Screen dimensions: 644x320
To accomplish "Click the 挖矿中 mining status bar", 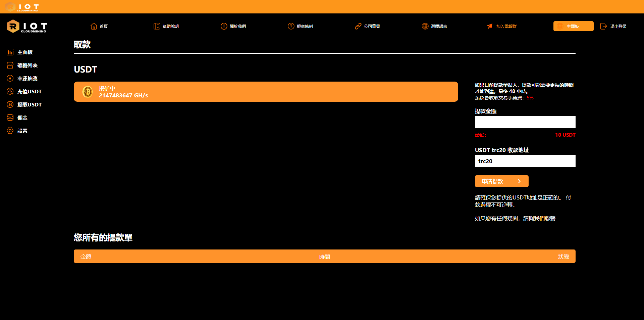I will click(x=266, y=92).
